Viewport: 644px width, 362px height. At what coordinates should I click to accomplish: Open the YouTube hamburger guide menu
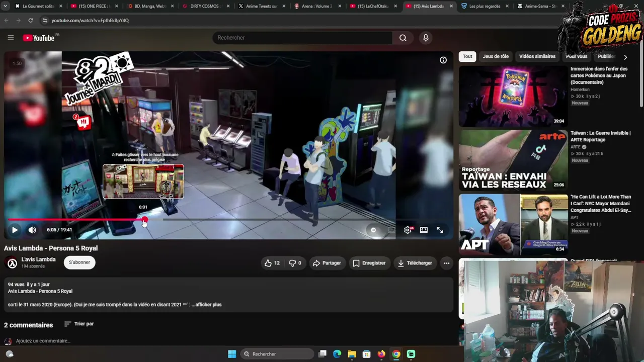click(x=11, y=38)
